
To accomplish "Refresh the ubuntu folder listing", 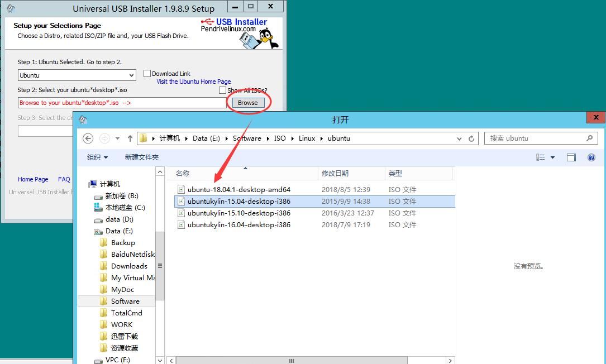I will tap(471, 138).
